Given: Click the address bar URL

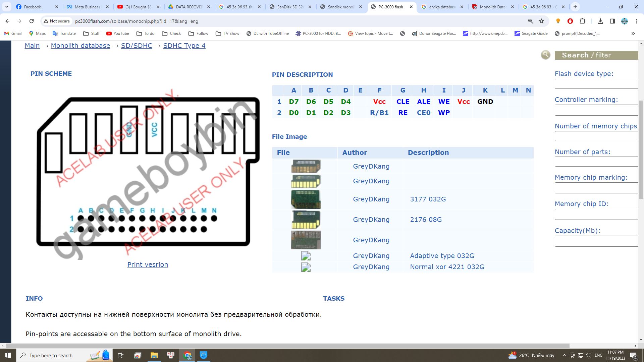Looking at the screenshot, I should [x=137, y=21].
